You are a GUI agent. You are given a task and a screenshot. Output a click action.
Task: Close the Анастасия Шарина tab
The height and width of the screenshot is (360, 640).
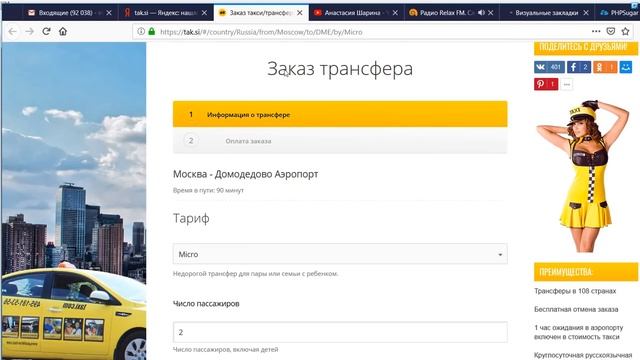tap(395, 13)
